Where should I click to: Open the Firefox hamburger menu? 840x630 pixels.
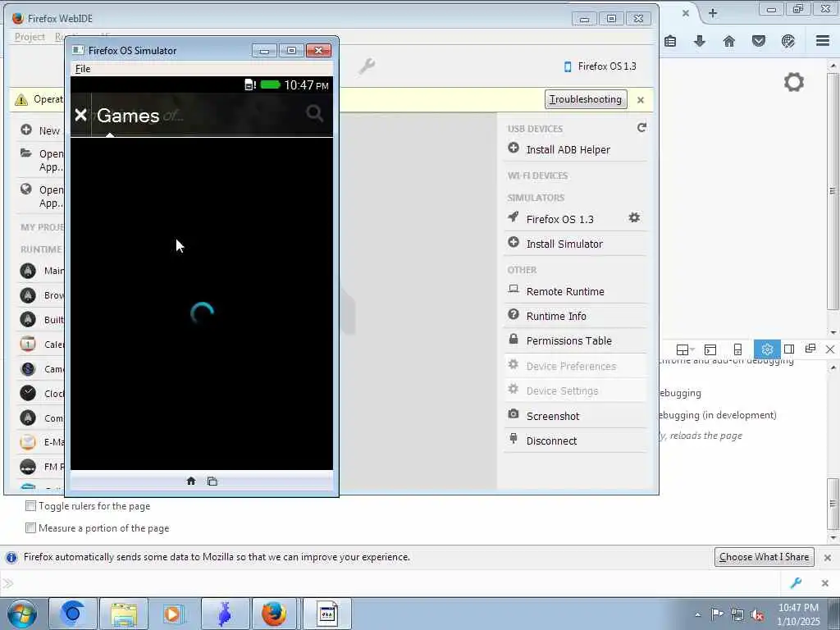point(823,41)
